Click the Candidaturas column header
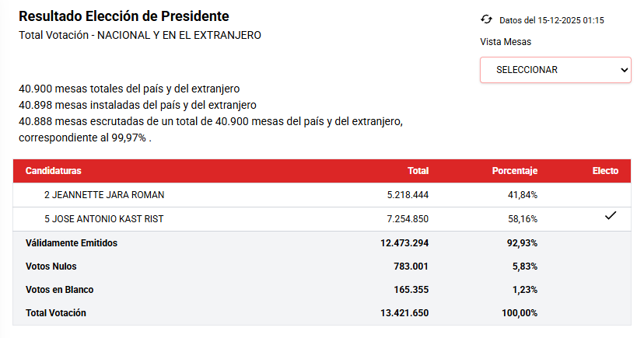This screenshot has height=338, width=644. coord(54,171)
